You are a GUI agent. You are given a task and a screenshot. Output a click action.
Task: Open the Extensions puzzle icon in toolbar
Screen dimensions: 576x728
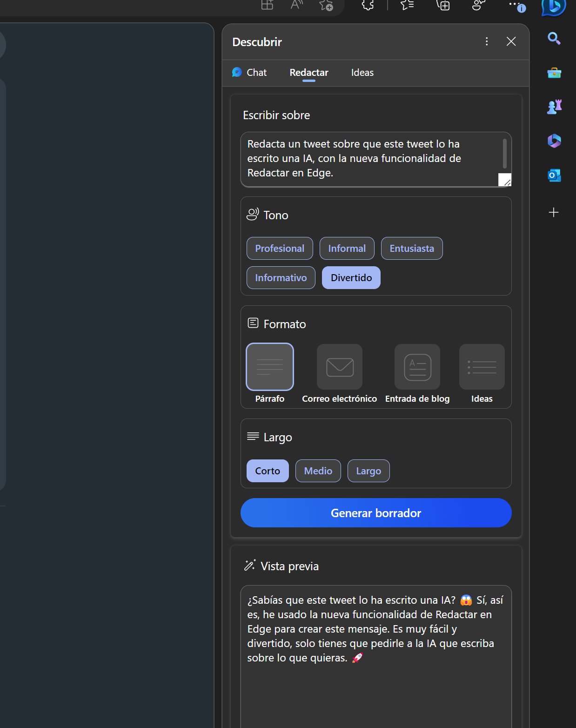pyautogui.click(x=368, y=5)
